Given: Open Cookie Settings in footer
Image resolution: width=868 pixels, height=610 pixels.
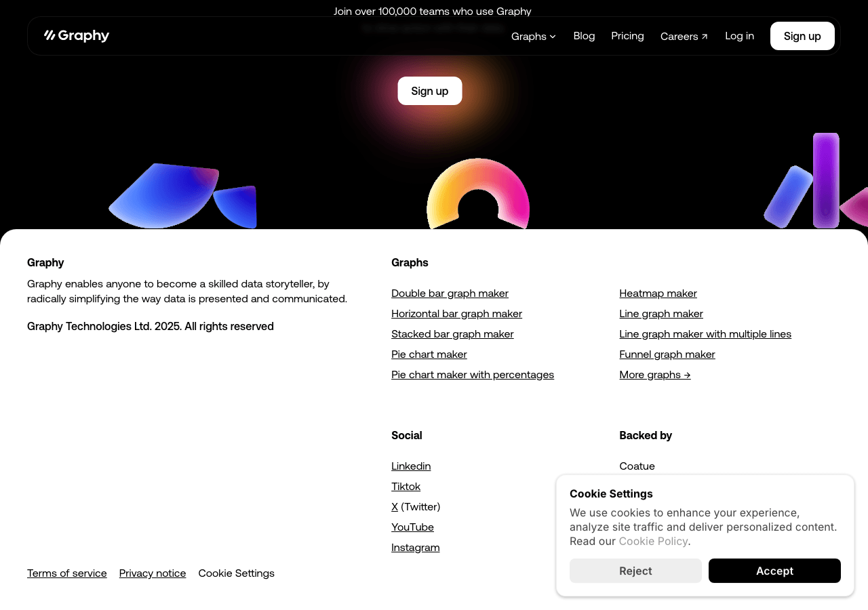Looking at the screenshot, I should [x=237, y=573].
